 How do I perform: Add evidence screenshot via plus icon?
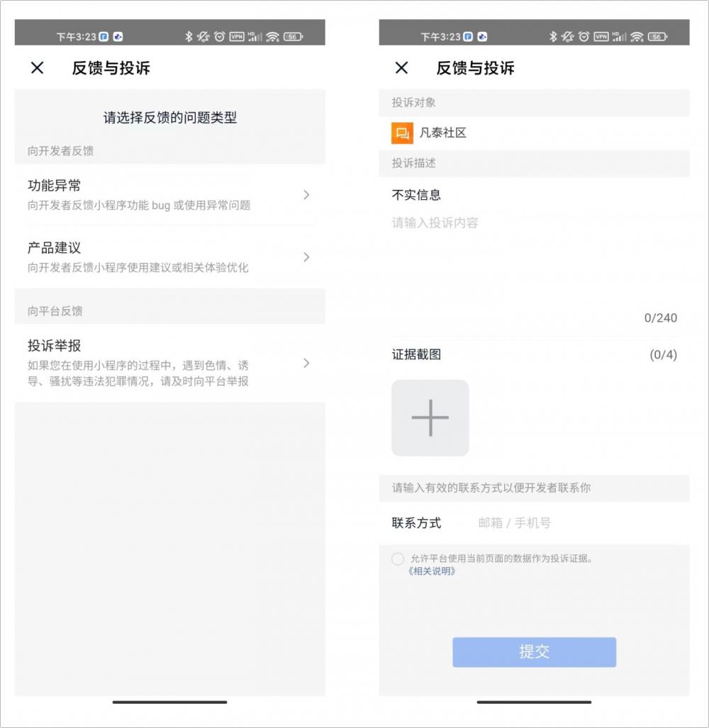click(430, 418)
